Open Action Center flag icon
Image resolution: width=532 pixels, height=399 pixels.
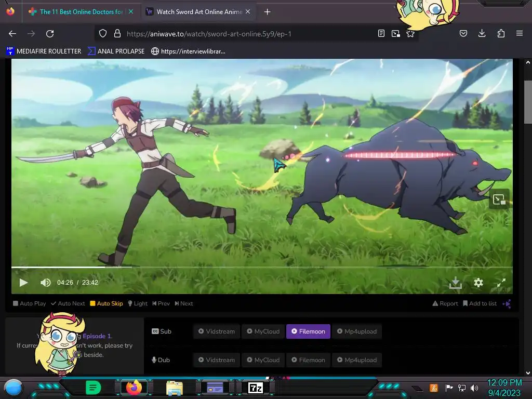coord(449,388)
